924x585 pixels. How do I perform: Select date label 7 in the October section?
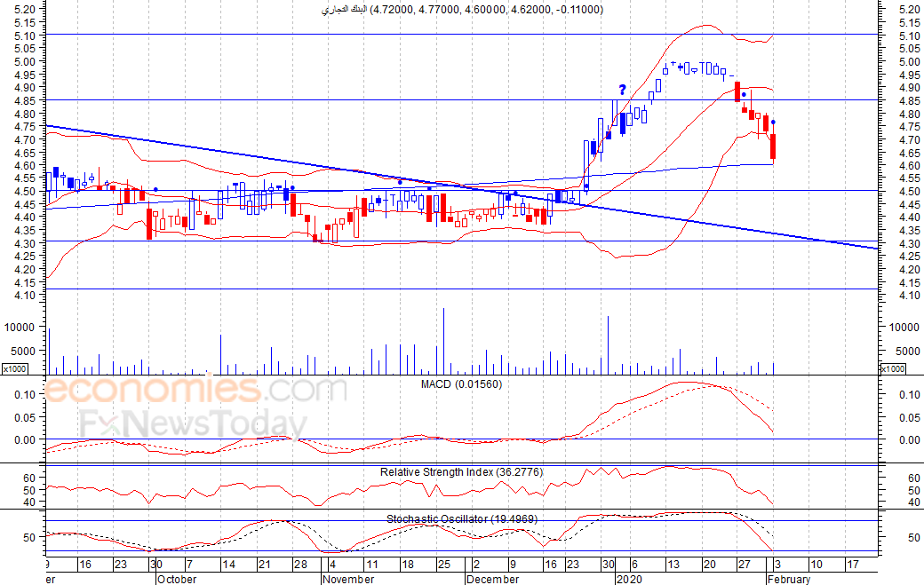(187, 565)
